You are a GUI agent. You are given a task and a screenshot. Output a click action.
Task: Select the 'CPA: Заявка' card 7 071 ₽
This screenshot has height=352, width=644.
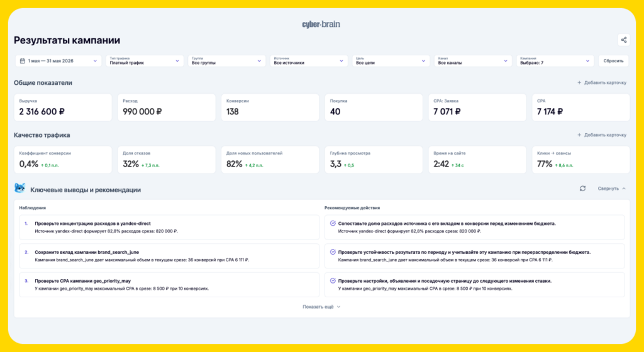477,107
